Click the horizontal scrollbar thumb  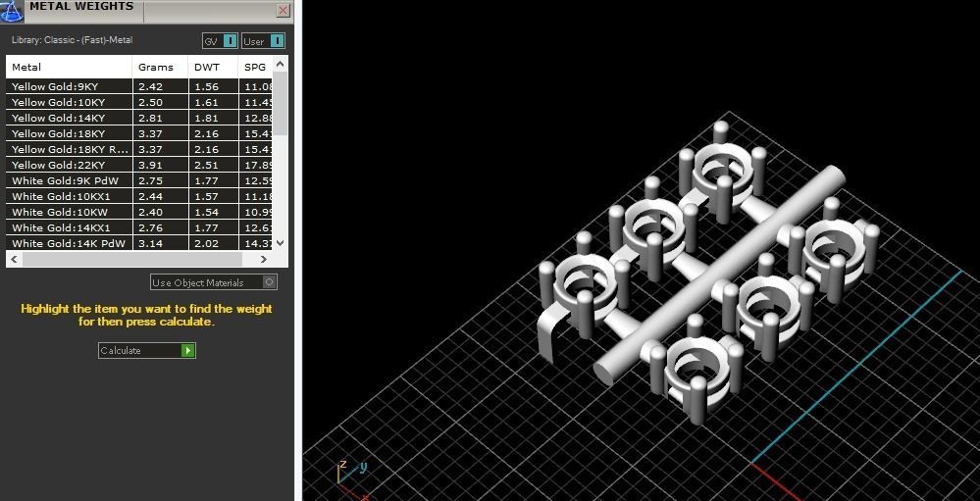(x=131, y=259)
